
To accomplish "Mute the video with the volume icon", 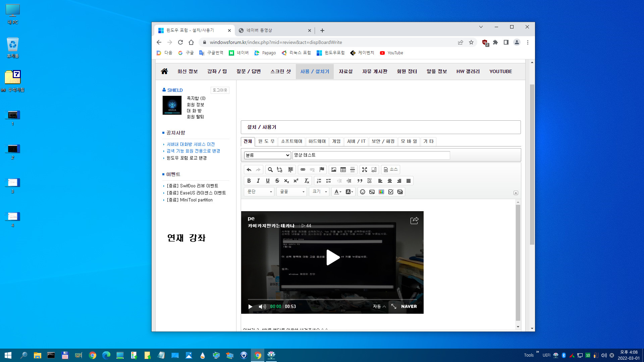I will tap(262, 306).
